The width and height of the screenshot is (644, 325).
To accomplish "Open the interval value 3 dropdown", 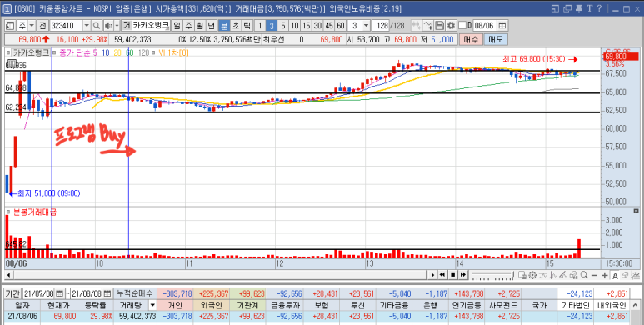I will (366, 26).
